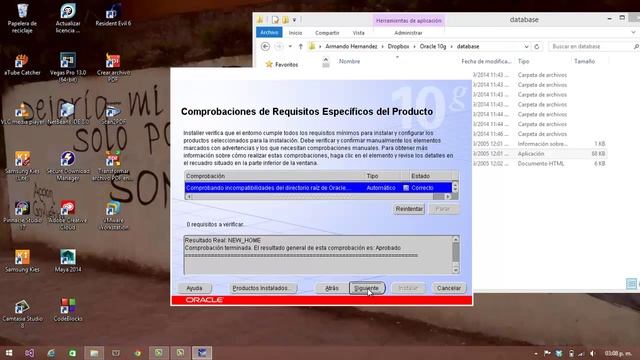Click the Oracle 10g breadcrumb segment
Image resolution: width=640 pixels, height=360 pixels.
tap(433, 47)
